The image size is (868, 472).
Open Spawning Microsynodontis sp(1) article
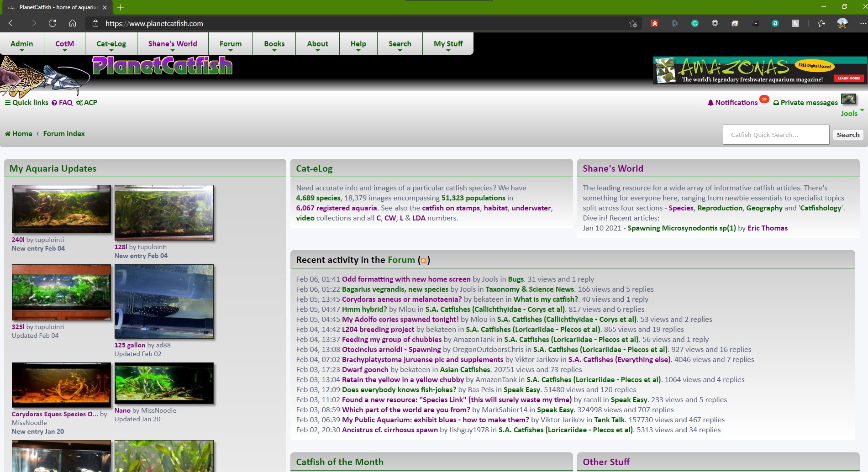coord(682,228)
